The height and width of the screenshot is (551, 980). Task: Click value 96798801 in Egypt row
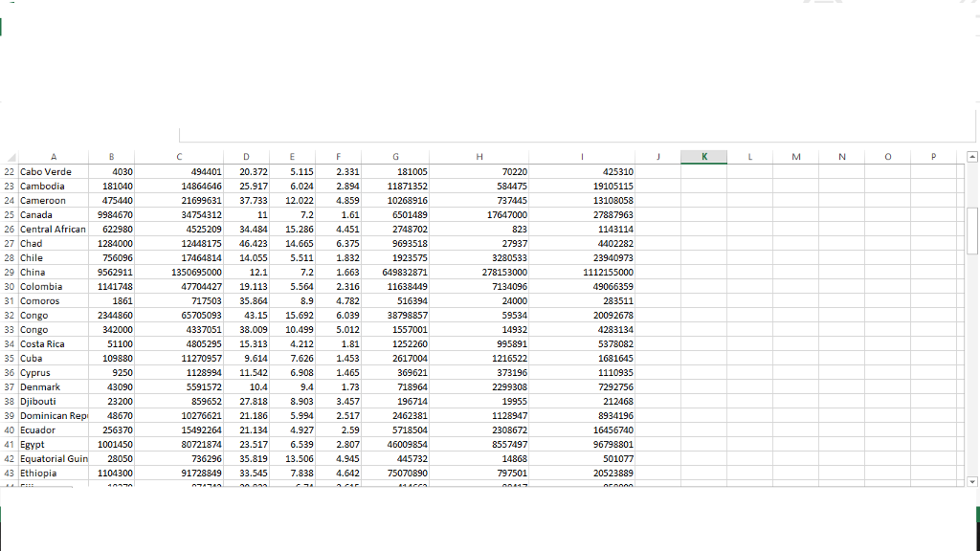tap(582, 445)
